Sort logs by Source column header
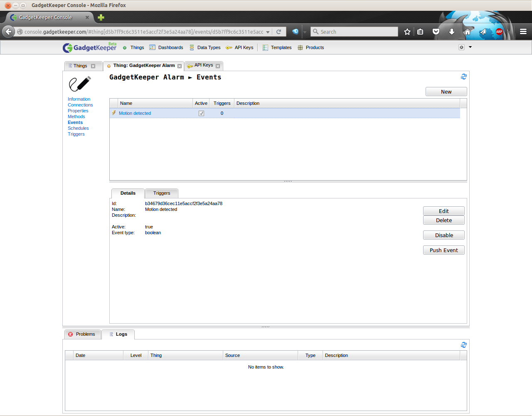Viewport: 532px width, 416px height. [260, 355]
